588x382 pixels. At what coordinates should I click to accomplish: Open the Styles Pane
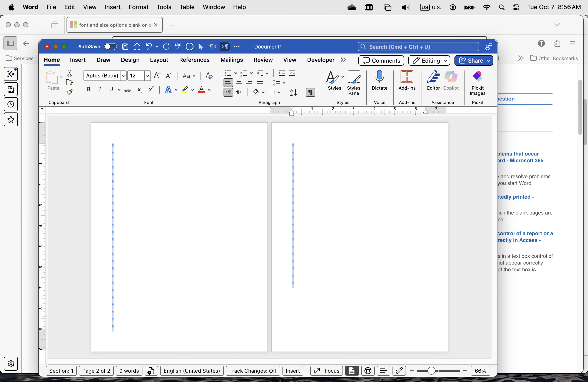click(x=354, y=83)
